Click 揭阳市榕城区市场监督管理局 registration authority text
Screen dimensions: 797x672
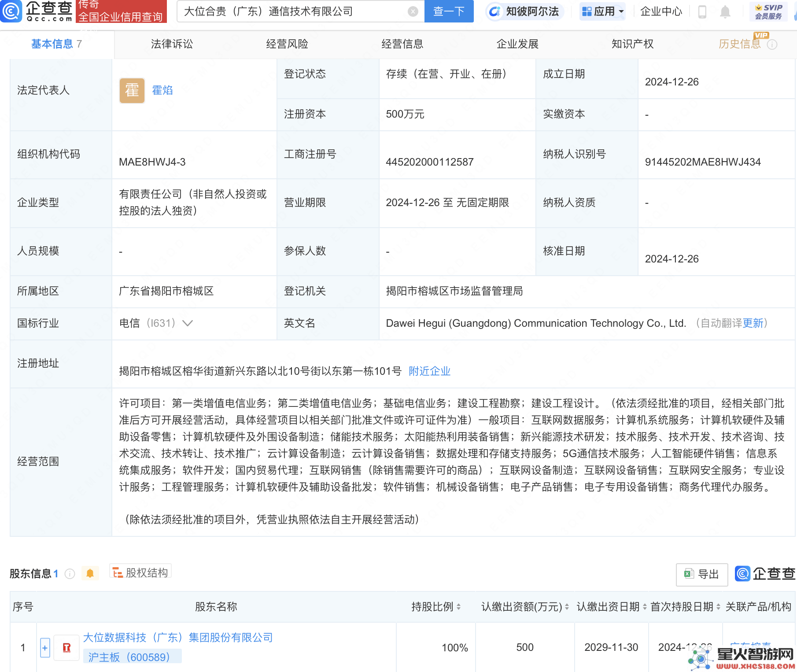click(x=454, y=291)
